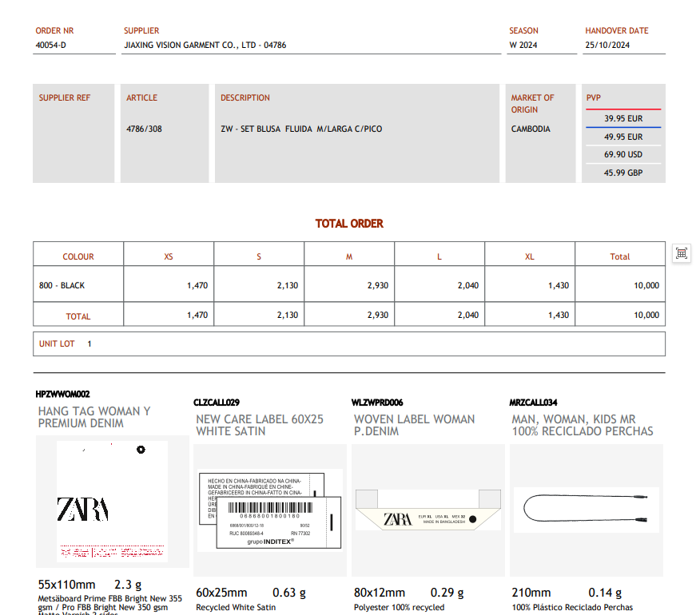
Task: Select the recycled plastic loop image
Action: click(586, 509)
